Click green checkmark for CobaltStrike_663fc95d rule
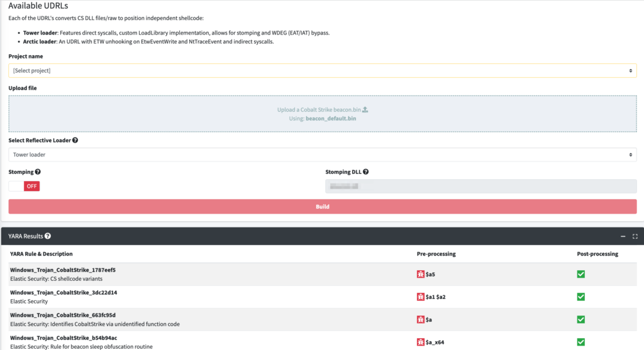This screenshot has width=644, height=350. click(580, 319)
